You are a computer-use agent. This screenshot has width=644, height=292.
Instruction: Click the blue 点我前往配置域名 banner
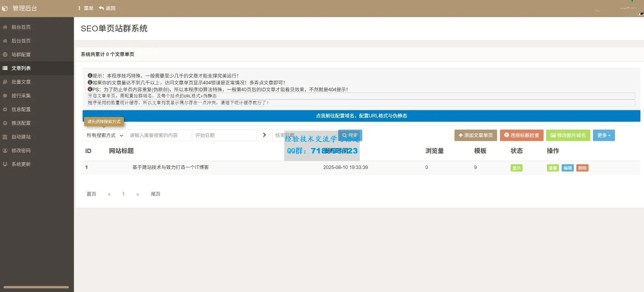(x=361, y=116)
